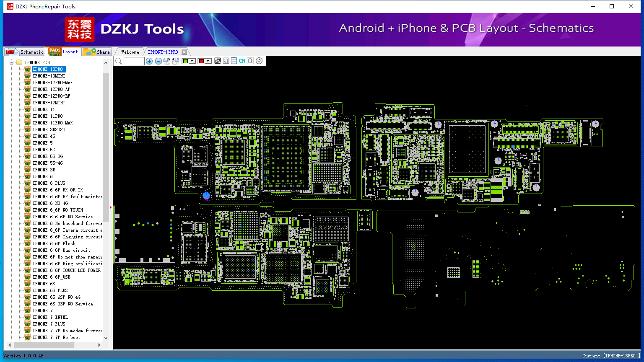Image resolution: width=644 pixels, height=362 pixels.
Task: Click the toolbar search input box
Action: [x=134, y=61]
